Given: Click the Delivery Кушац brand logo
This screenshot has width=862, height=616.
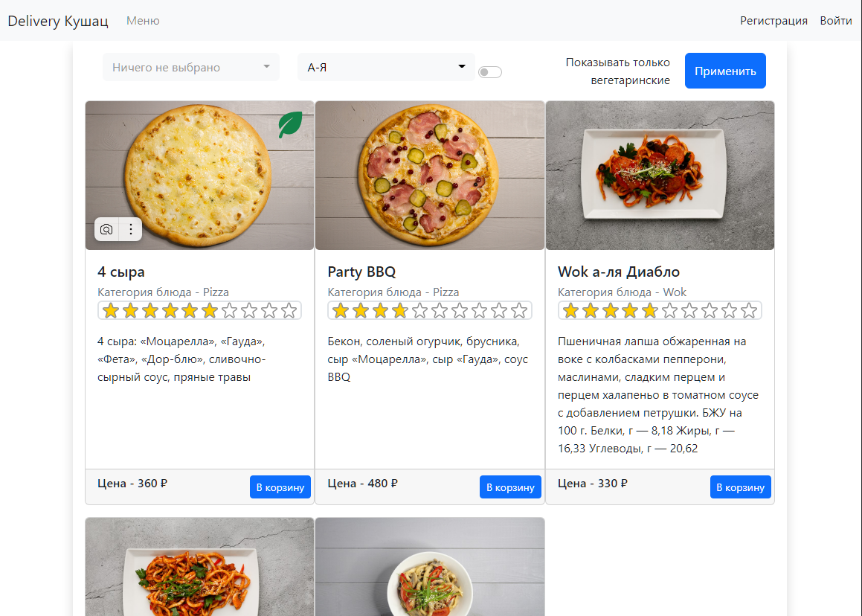Looking at the screenshot, I should (57, 20).
